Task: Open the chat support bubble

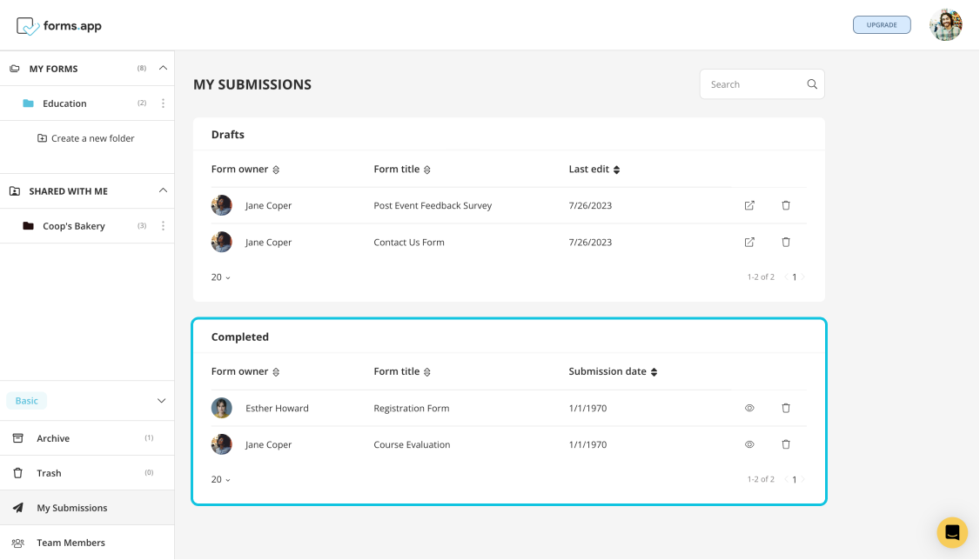Action: click(x=951, y=532)
